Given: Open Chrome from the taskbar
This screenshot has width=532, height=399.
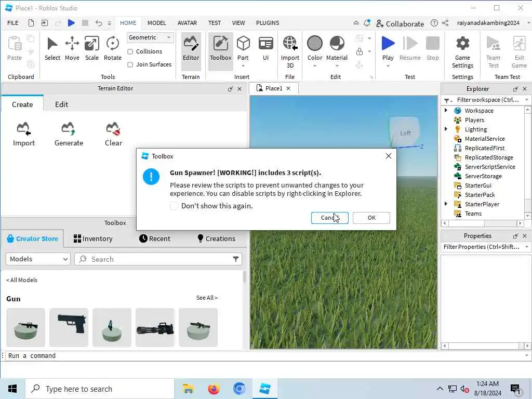Looking at the screenshot, I should (x=239, y=389).
